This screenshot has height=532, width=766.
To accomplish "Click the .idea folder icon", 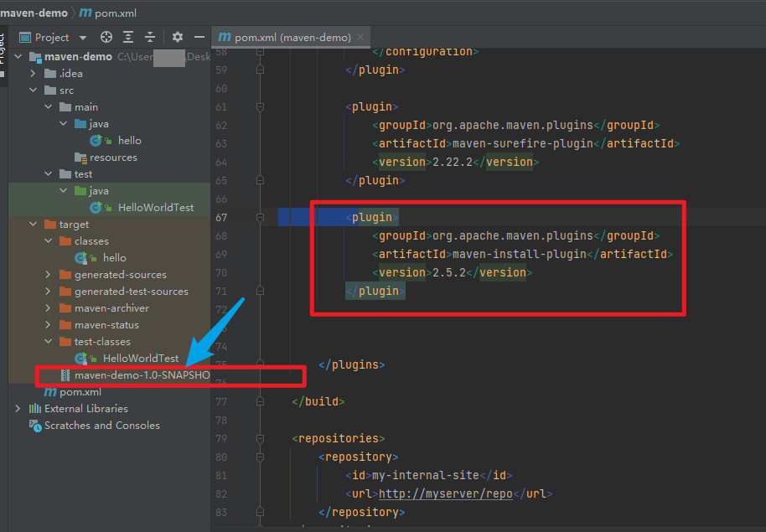I will click(x=50, y=73).
